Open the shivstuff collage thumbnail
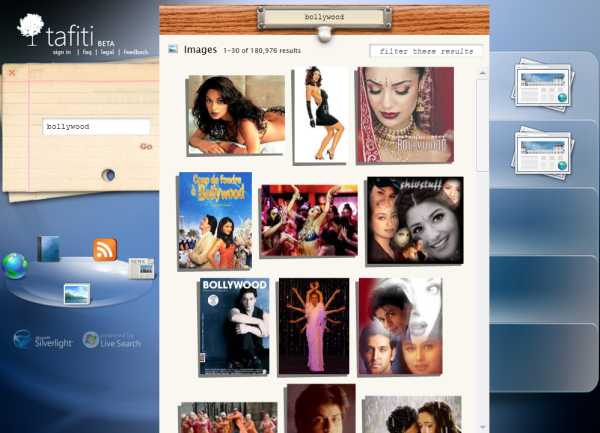Viewport: 600px width, 433px height. pyautogui.click(x=415, y=220)
